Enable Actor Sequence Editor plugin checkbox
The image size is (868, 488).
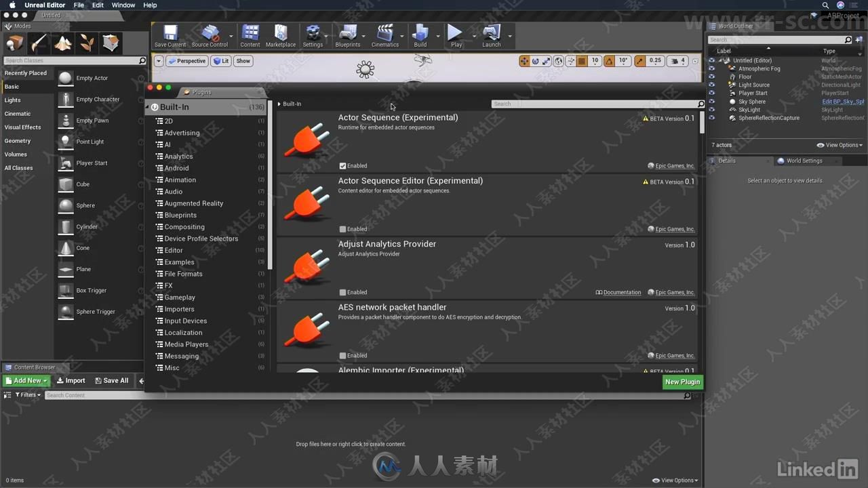click(x=342, y=229)
